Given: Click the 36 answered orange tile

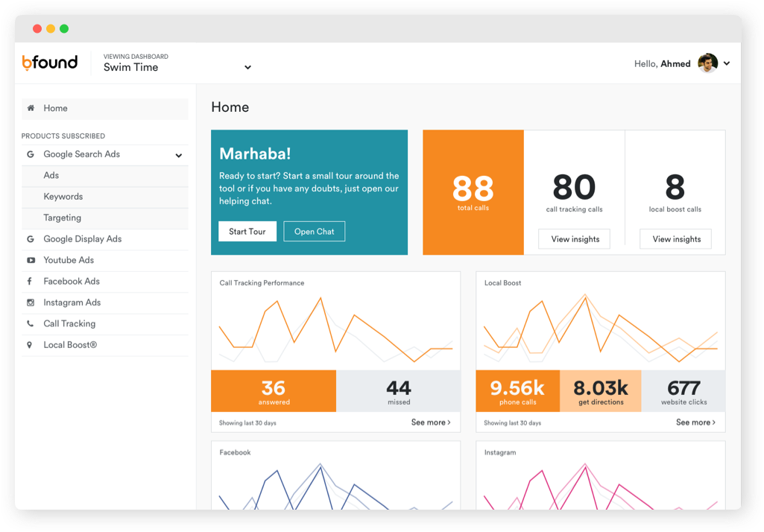Looking at the screenshot, I should click(274, 391).
